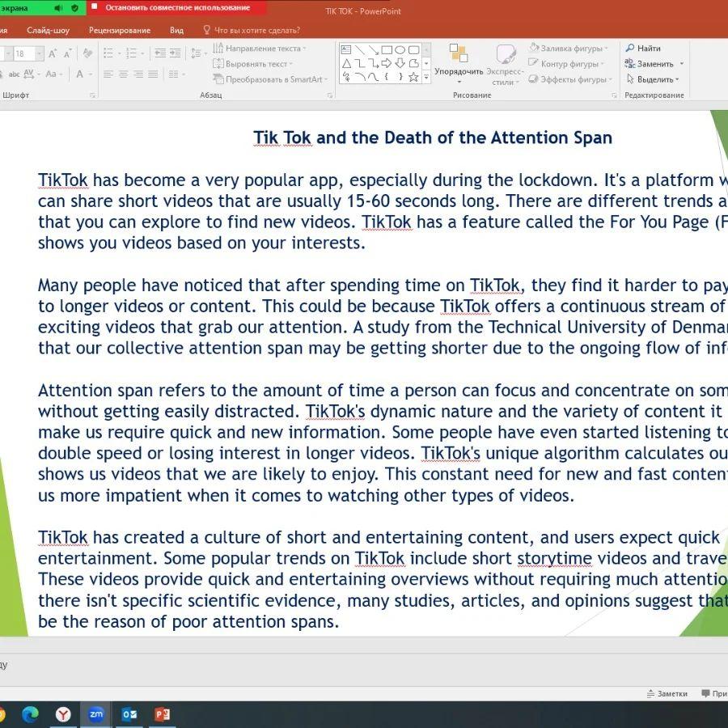This screenshot has width=728, height=728.
Task: Click the increase font size icon
Action: [53, 54]
